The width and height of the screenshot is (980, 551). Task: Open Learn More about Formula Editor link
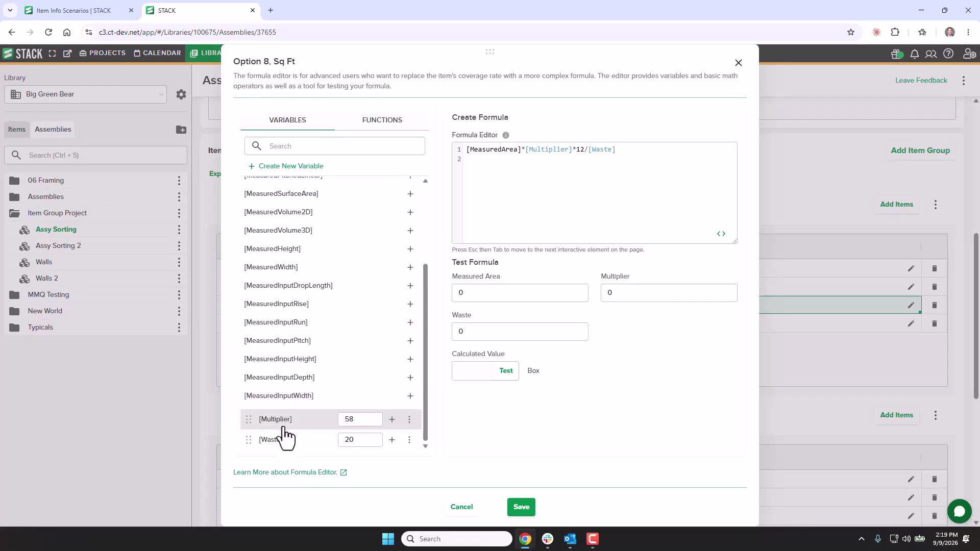(290, 472)
